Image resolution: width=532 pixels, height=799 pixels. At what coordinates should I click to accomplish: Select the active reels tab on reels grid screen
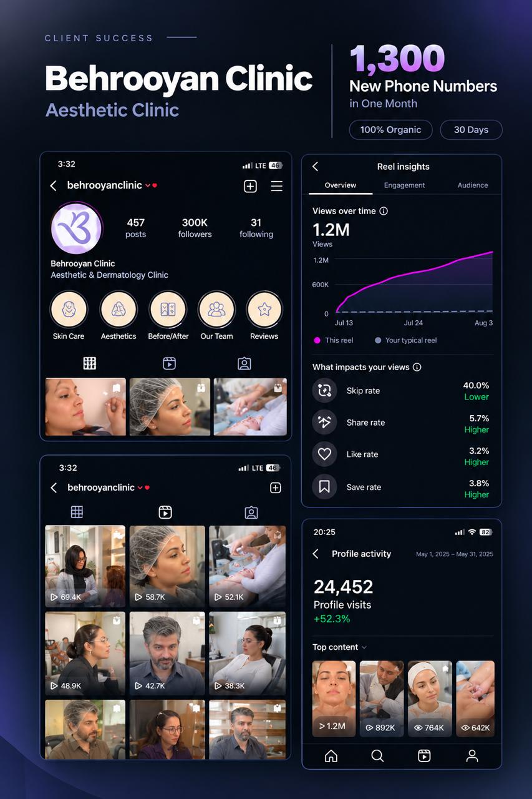[165, 512]
